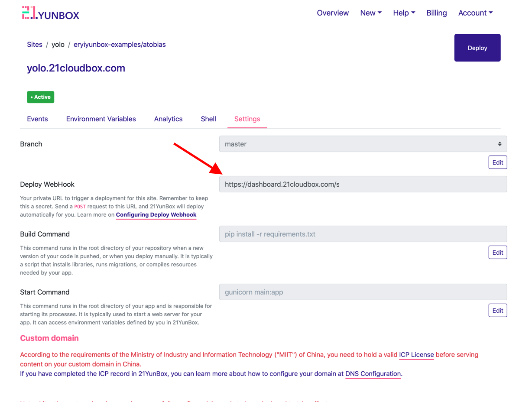Screen dimensions: 532x402
Task: Open the Shell tab
Action: [208, 119]
